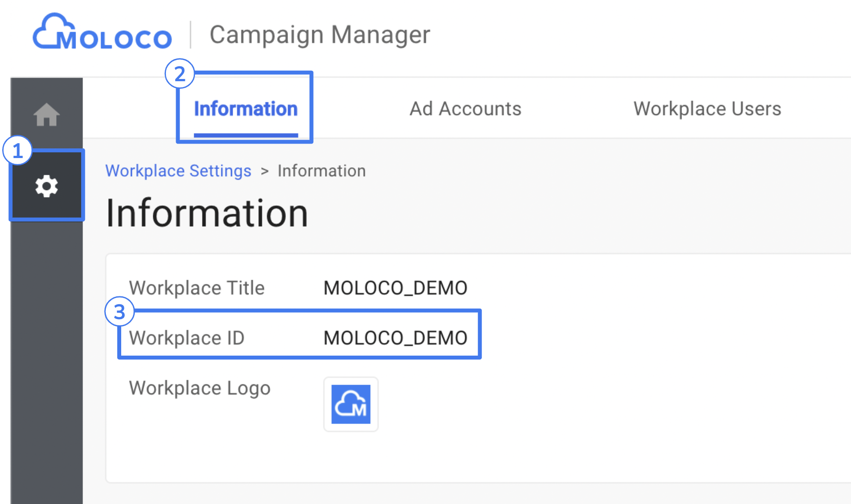Click the Workplace Logo cloud thumbnail
Image resolution: width=851 pixels, height=504 pixels.
pos(350,404)
